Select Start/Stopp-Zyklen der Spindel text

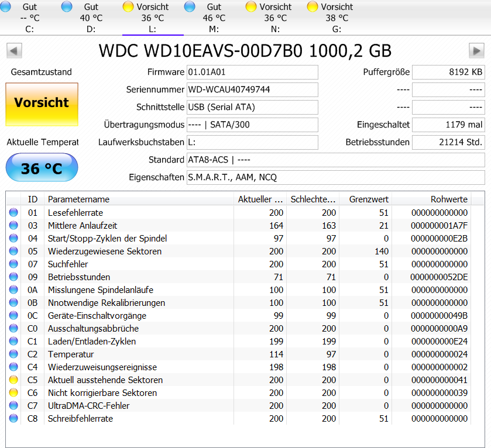(x=108, y=239)
